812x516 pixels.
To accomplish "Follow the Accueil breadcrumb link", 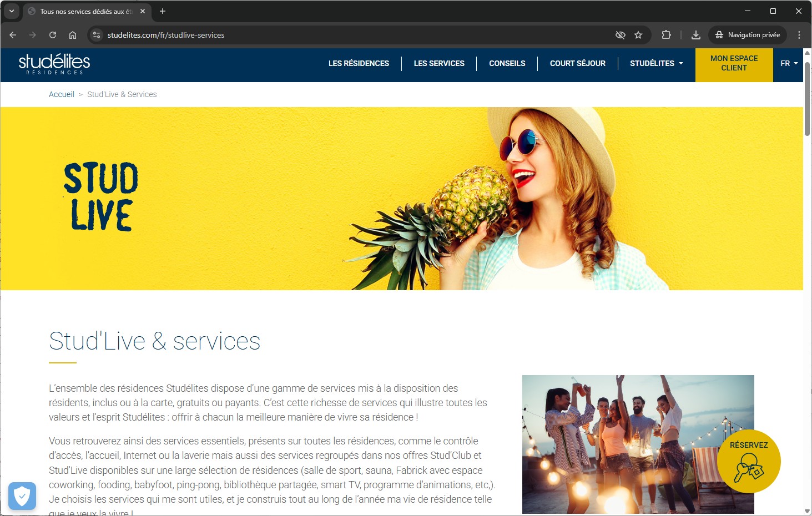I will 61,94.
